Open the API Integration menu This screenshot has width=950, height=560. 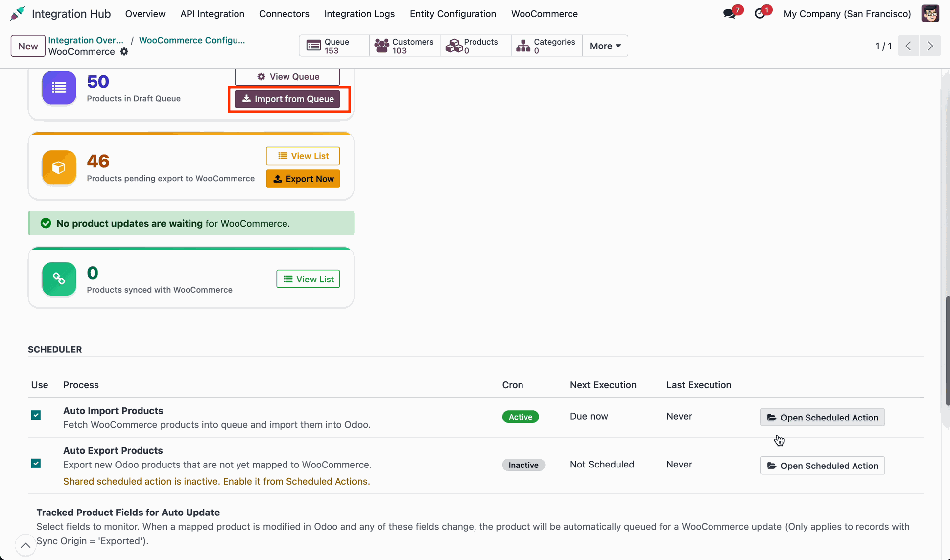click(x=212, y=14)
